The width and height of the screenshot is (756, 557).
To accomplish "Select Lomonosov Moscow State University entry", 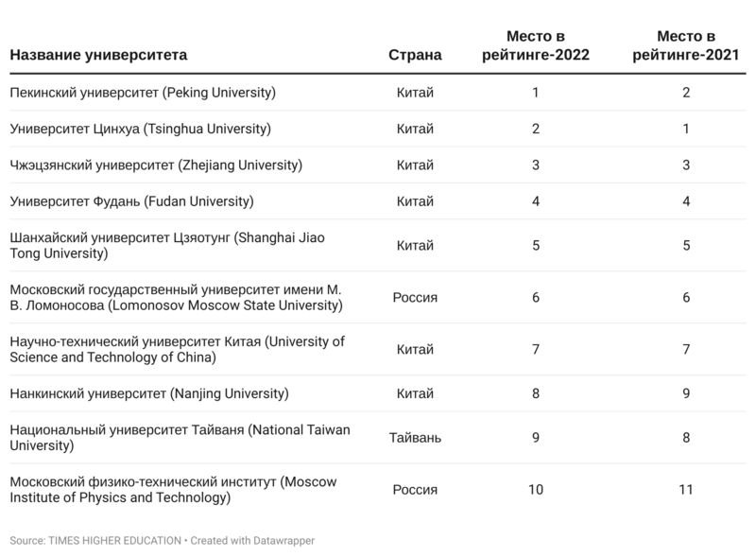I will (x=177, y=297).
